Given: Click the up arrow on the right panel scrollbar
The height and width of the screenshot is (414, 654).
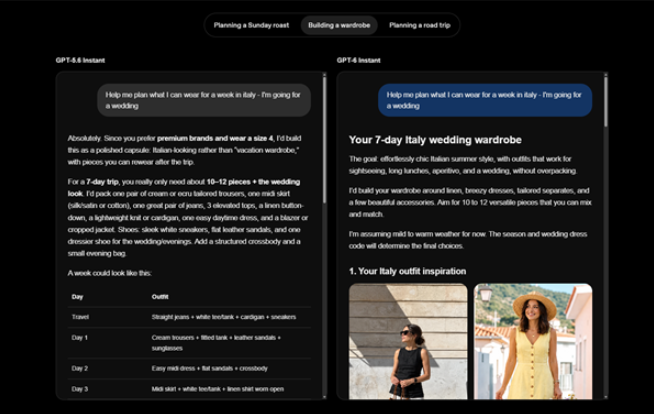Looking at the screenshot, I should [606, 75].
